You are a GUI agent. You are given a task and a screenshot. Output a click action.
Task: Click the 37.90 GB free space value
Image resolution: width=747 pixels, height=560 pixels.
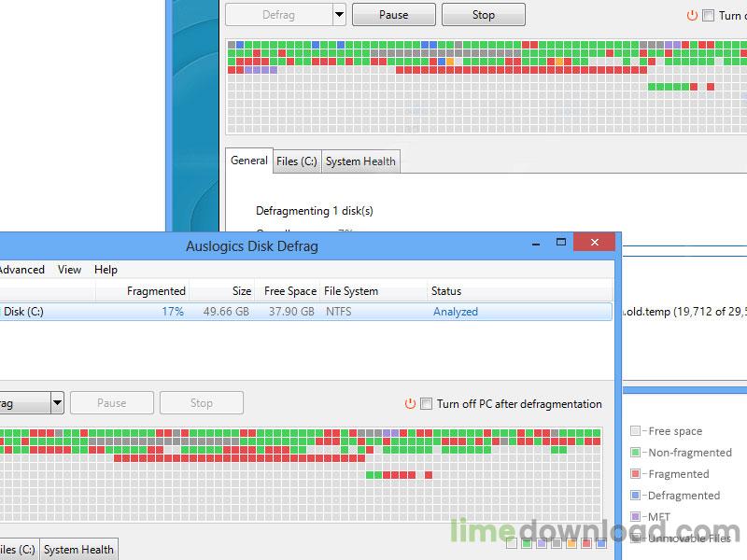pos(291,312)
